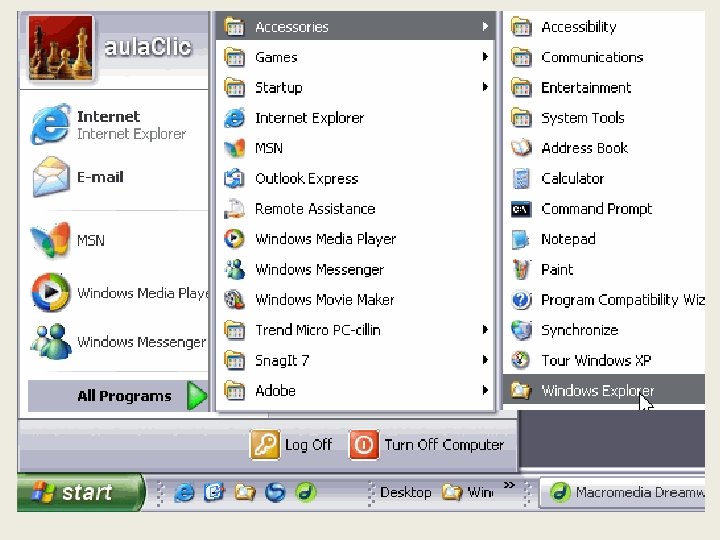Click Windows Media Player icon in programs list
This screenshot has width=720, height=540.
(234, 239)
